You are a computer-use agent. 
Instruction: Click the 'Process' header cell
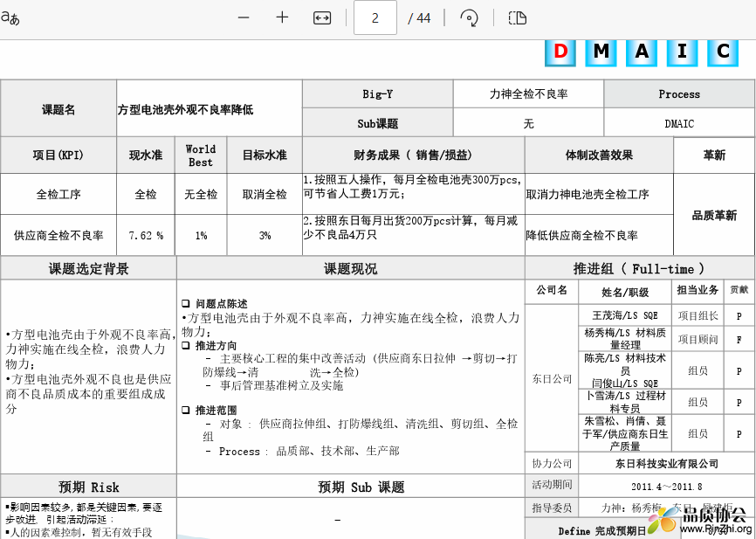pyautogui.click(x=679, y=94)
